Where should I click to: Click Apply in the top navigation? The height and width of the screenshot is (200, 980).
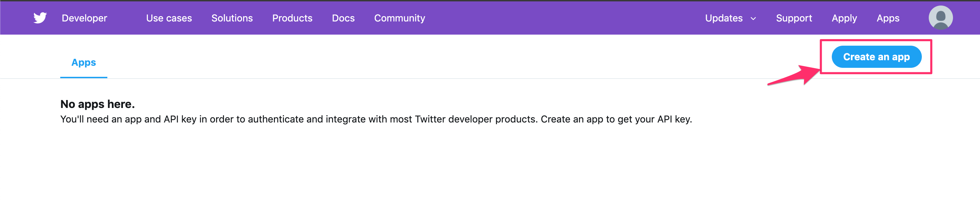point(845,18)
